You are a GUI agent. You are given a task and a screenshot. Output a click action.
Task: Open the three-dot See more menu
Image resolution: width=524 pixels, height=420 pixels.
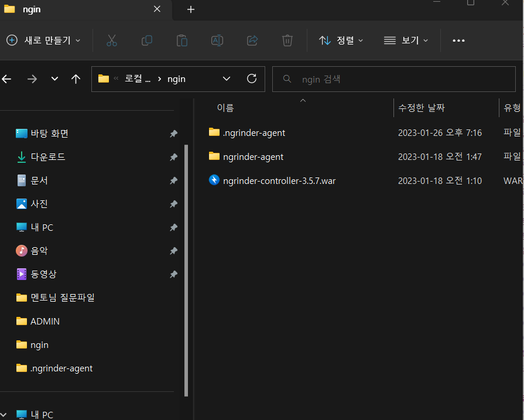pyautogui.click(x=458, y=40)
